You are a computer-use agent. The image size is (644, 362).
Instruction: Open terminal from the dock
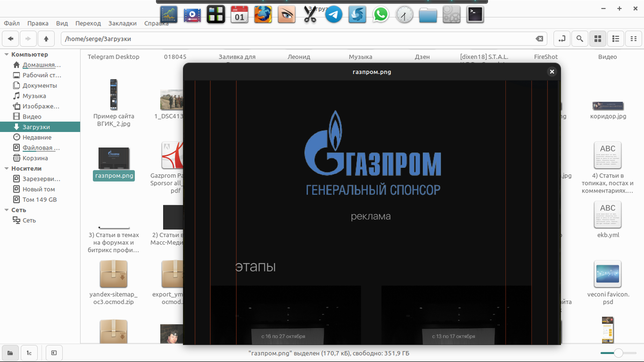pyautogui.click(x=475, y=14)
